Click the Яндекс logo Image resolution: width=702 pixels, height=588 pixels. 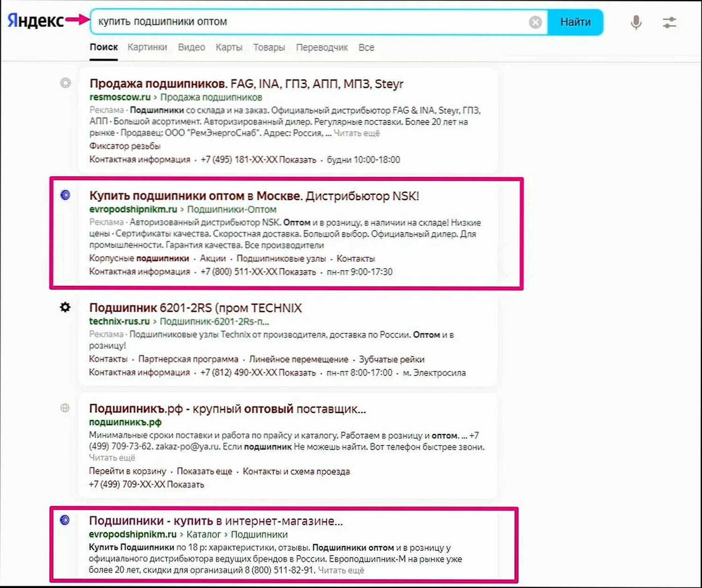click(36, 20)
